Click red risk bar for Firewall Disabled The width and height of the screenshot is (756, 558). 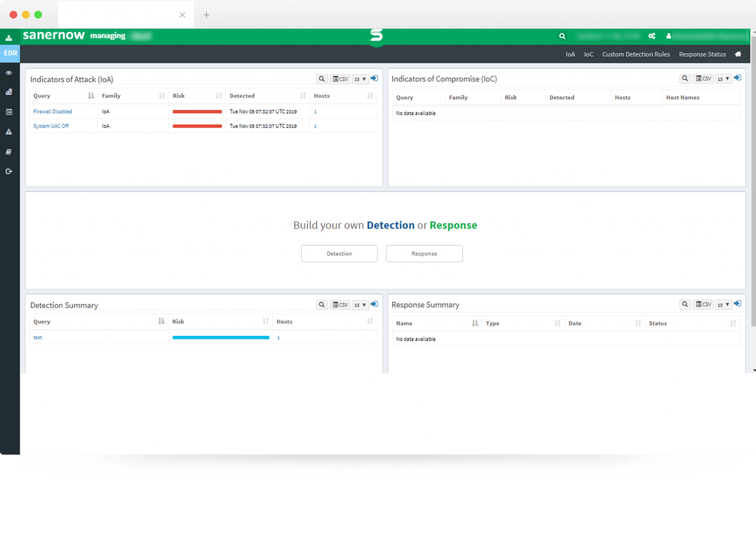197,111
